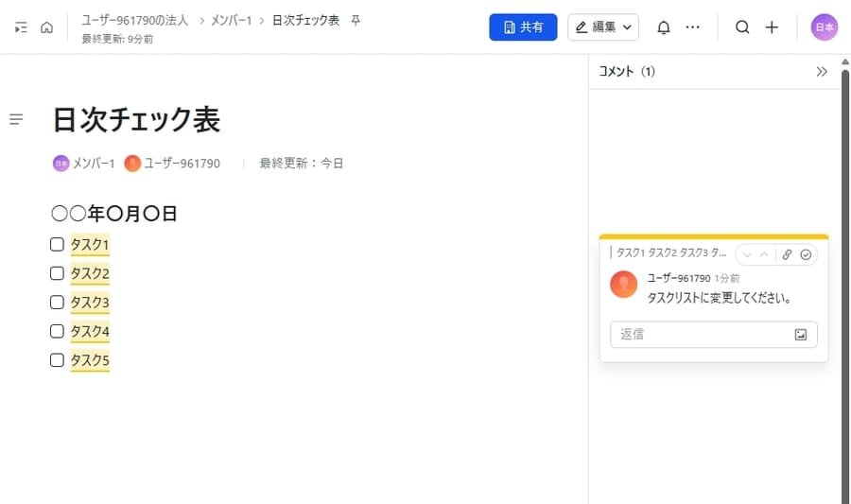Screen dimensions: 851x504
Task: Pin the document with the pin icon
Action: tap(356, 20)
